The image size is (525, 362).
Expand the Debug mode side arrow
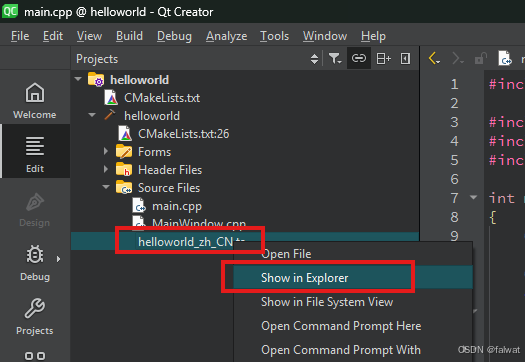[59, 259]
